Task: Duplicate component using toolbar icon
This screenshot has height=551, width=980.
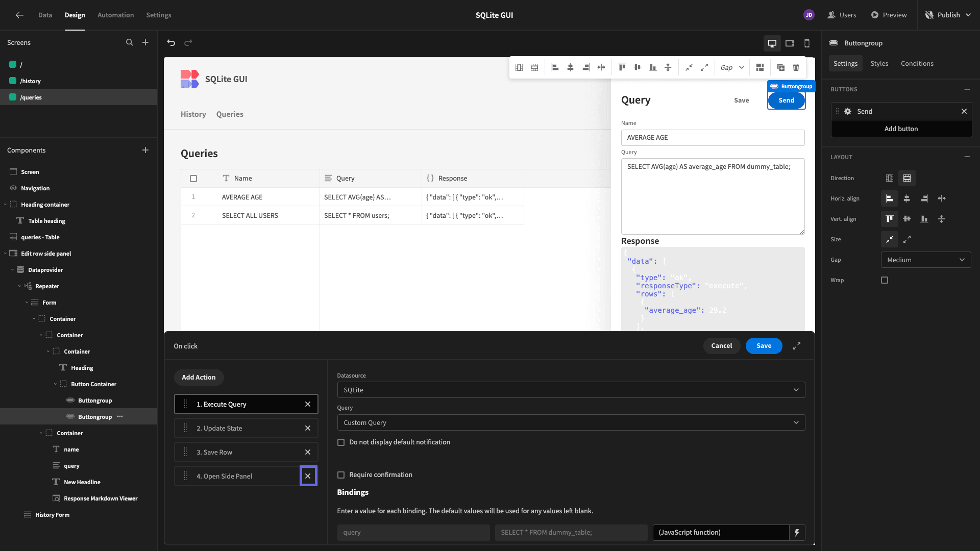Action: point(780,67)
